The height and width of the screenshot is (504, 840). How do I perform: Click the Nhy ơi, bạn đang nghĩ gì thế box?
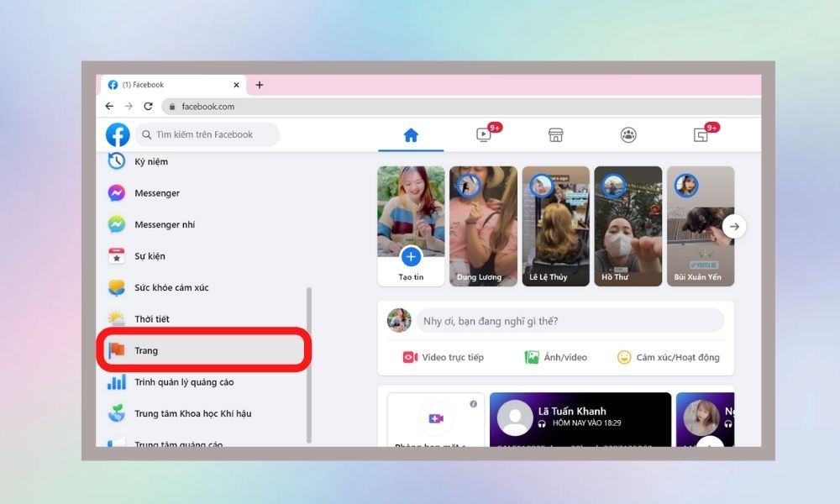click(x=570, y=321)
